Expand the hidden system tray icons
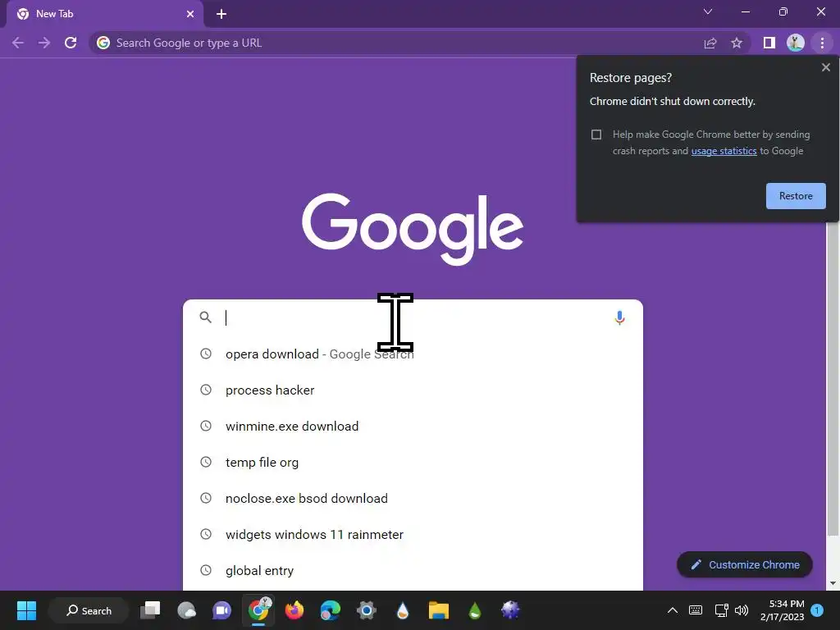 tap(673, 610)
